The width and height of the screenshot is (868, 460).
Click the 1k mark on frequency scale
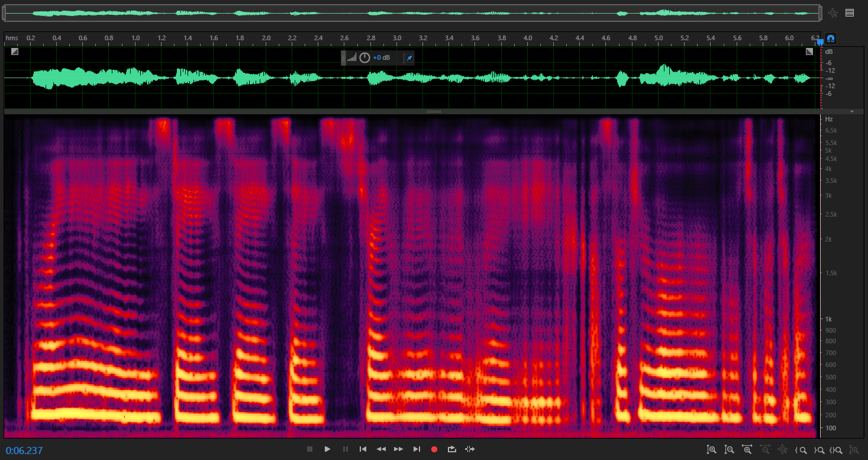829,319
